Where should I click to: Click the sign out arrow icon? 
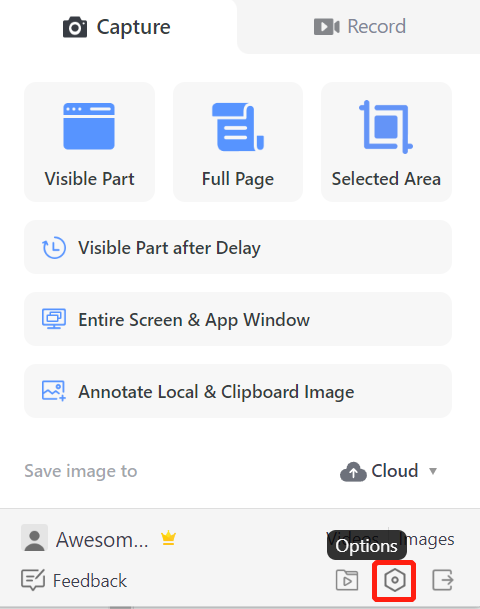[443, 580]
